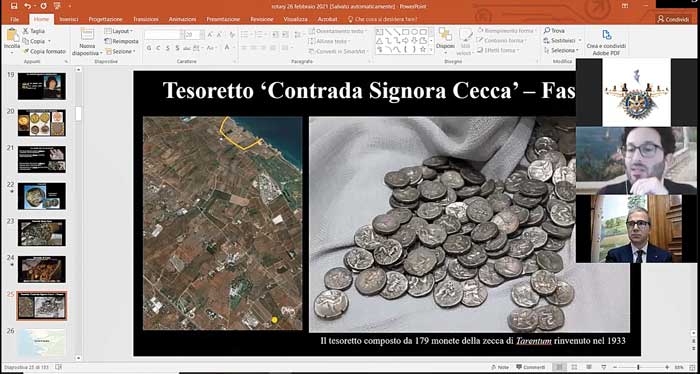Click the Nuova diapositiva icon

(x=88, y=34)
